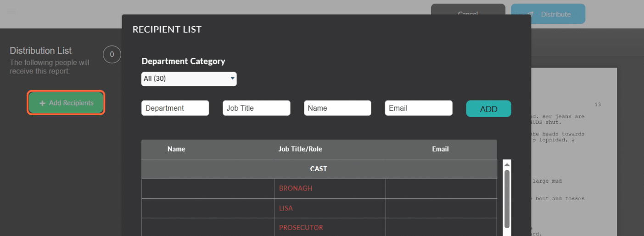644x236 pixels.
Task: Click the paper plane icon on Distribute
Action: pyautogui.click(x=531, y=14)
